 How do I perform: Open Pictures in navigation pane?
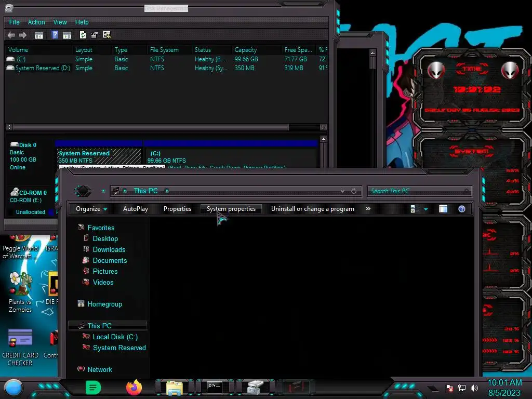point(105,271)
